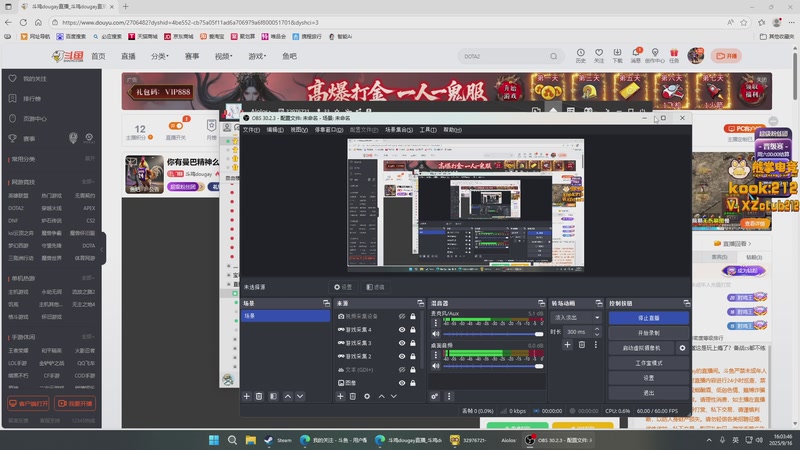The height and width of the screenshot is (450, 800).
Task: Add a new source with the plus icon in the Sources panel
Action: tap(340, 396)
